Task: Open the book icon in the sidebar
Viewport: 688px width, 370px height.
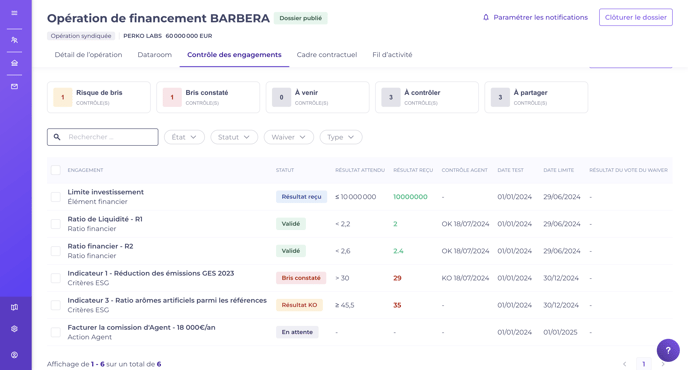Action: click(x=14, y=307)
